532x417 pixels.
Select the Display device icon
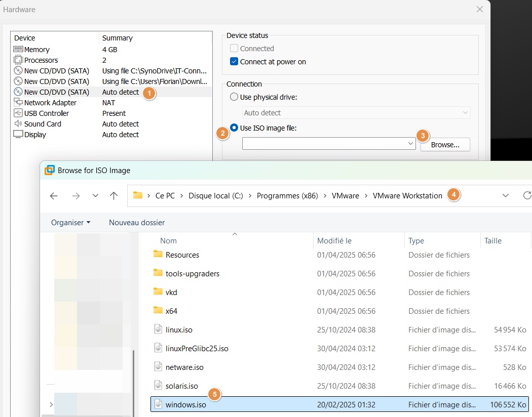pyautogui.click(x=19, y=134)
